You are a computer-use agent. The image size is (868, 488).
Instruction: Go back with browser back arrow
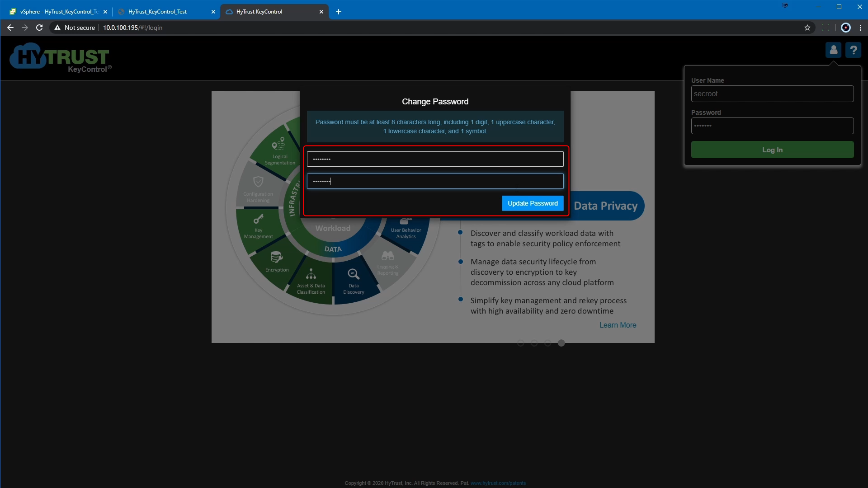pyautogui.click(x=10, y=28)
